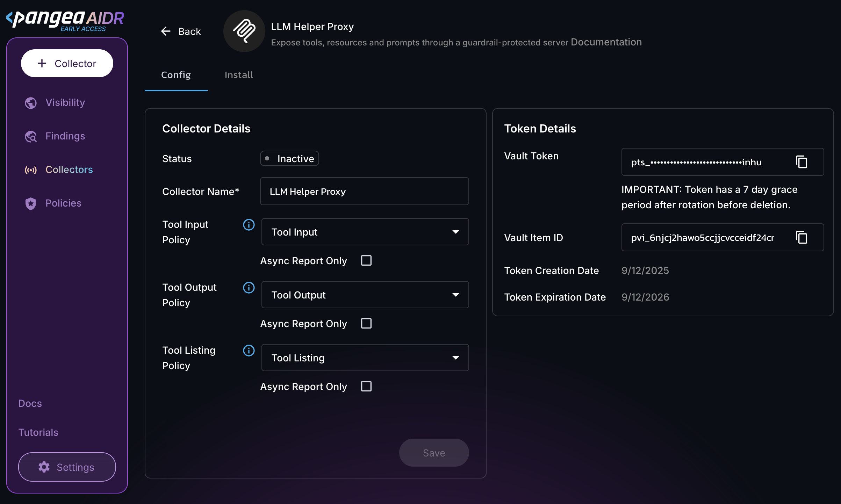Expand the Tool Input policy dropdown
Screen dimensions: 841x504
pyautogui.click(x=365, y=232)
